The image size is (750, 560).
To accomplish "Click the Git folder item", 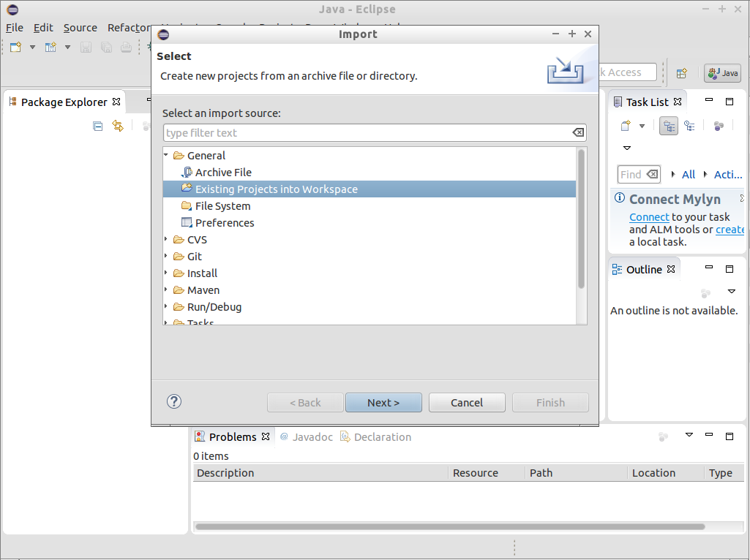I will click(x=187, y=256).
